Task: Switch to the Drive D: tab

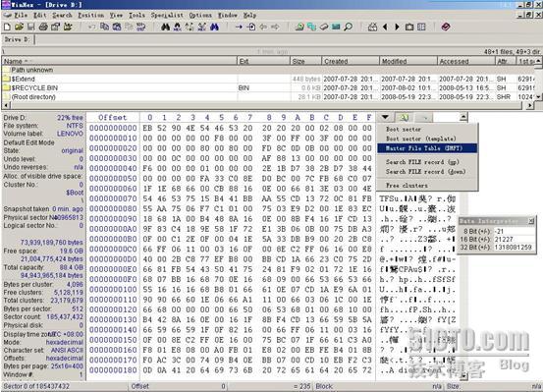Action: (18, 39)
